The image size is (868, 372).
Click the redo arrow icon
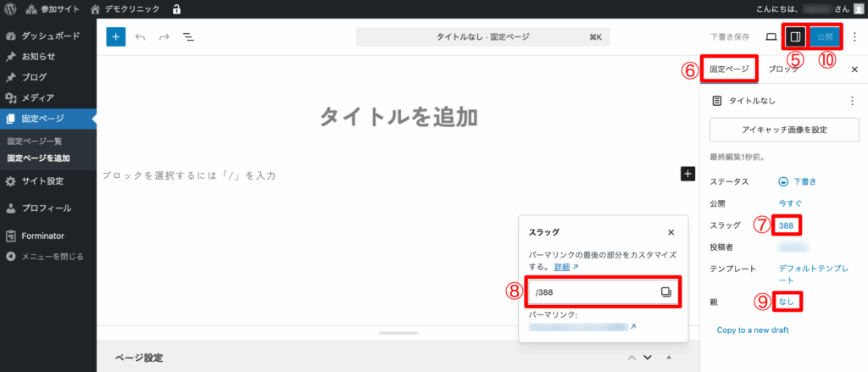coord(164,37)
